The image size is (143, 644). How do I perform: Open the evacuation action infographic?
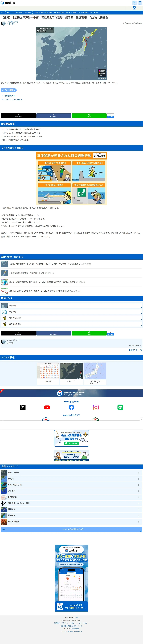coord(71,179)
